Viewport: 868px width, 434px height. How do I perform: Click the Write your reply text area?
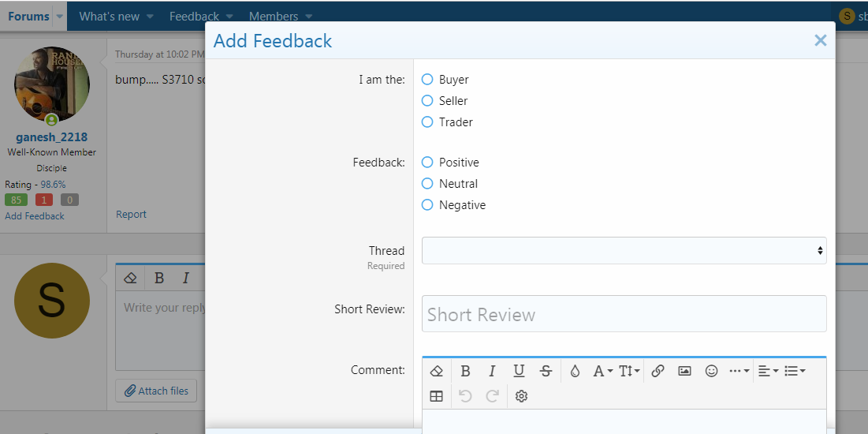pos(161,331)
